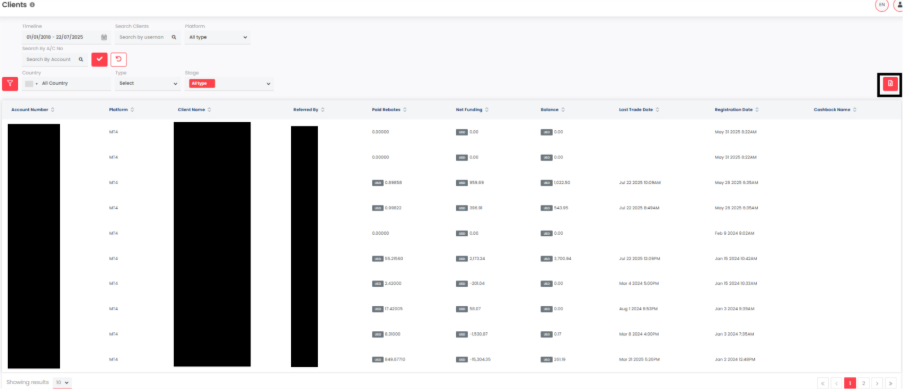This screenshot has height=390, width=903.
Task: Change Showing results count dropdown
Action: pyautogui.click(x=62, y=382)
